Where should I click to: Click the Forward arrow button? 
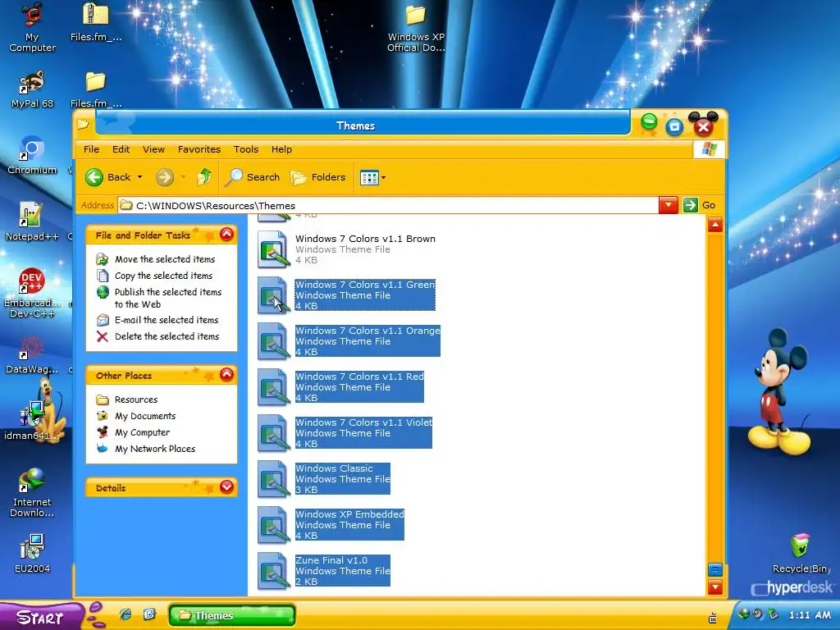click(x=164, y=177)
